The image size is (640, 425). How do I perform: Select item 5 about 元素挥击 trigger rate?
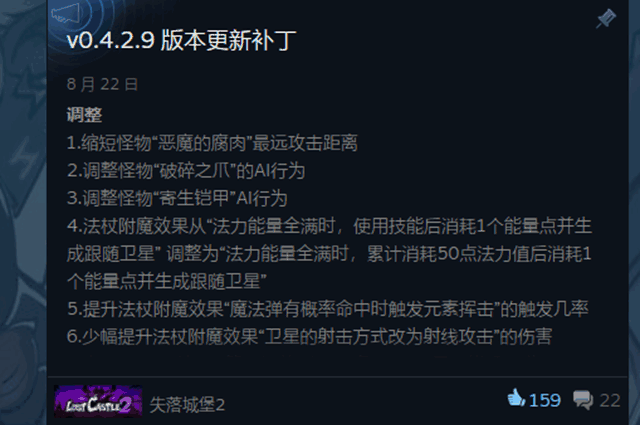click(x=327, y=309)
